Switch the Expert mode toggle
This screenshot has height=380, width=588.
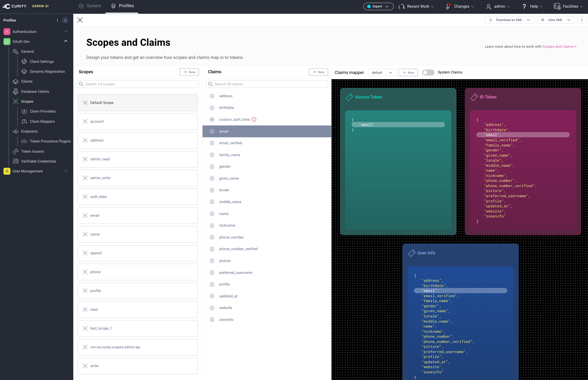click(378, 6)
